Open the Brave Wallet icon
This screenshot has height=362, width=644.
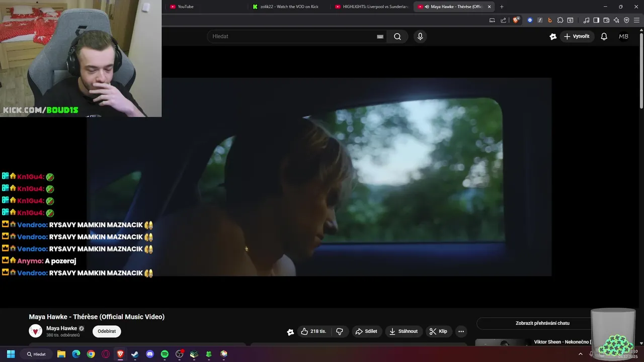point(606,20)
